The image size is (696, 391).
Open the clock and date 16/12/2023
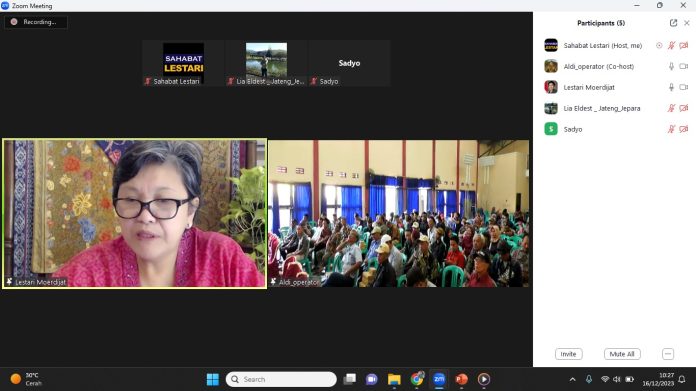click(658, 379)
